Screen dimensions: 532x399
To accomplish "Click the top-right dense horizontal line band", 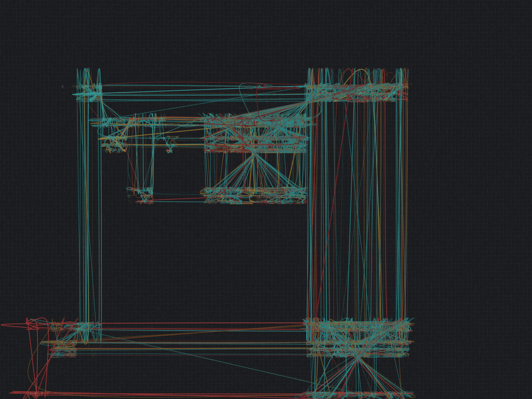I will click(356, 93).
